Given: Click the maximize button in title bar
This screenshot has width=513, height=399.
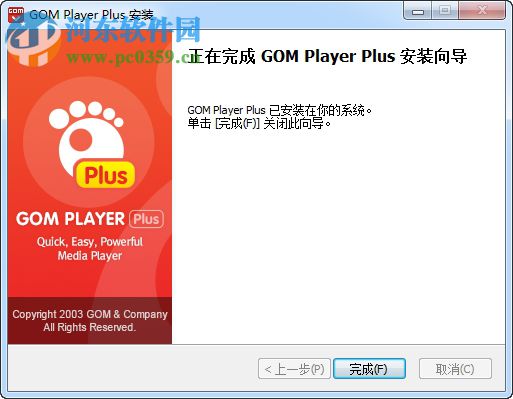Looking at the screenshot, I should [445, 10].
